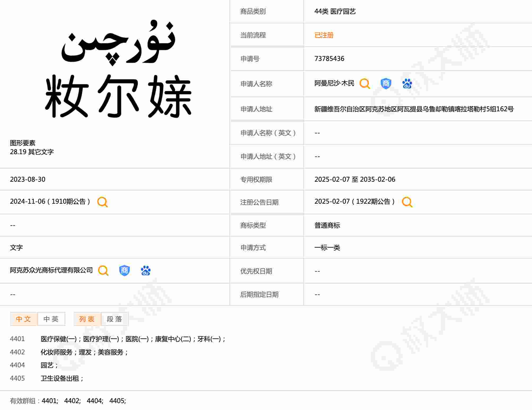Click group code 4402 in goods list
Image resolution: width=532 pixels, height=410 pixels.
pyautogui.click(x=17, y=352)
